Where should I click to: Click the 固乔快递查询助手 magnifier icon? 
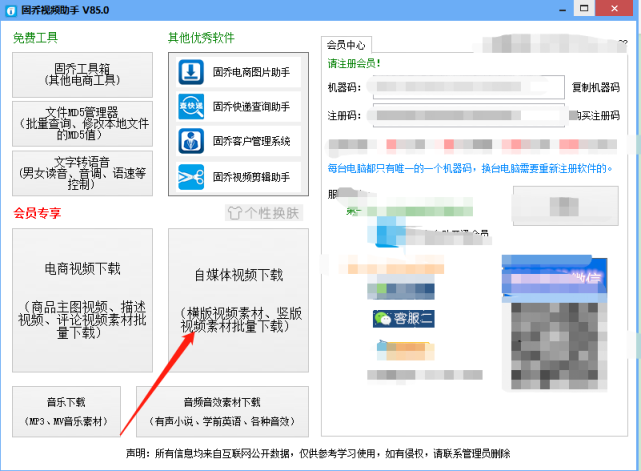pyautogui.click(x=191, y=107)
